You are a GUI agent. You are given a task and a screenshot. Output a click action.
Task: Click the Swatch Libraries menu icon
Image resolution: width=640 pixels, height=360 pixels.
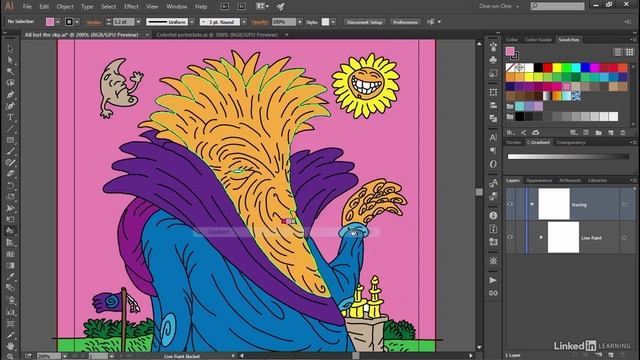[510, 133]
